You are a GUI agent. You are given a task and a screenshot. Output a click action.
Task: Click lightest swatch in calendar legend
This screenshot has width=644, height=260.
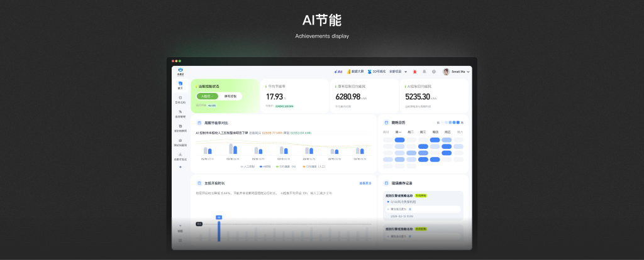(442, 122)
